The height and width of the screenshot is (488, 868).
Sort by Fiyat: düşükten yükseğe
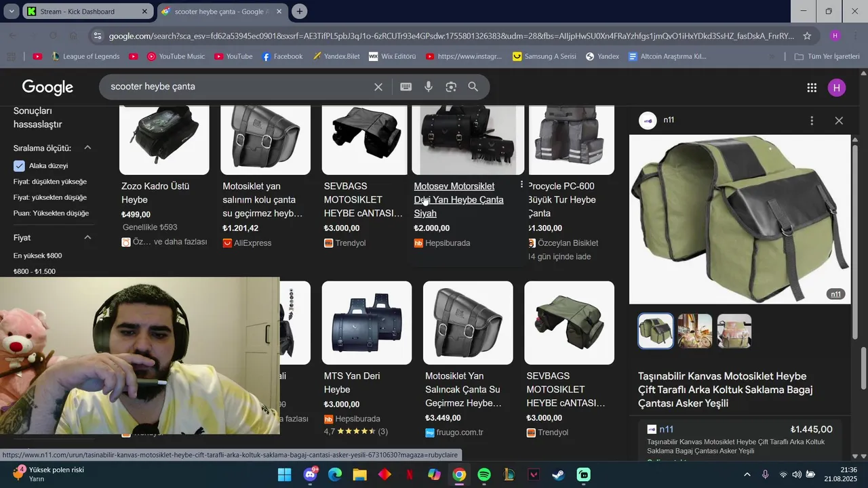(50, 182)
